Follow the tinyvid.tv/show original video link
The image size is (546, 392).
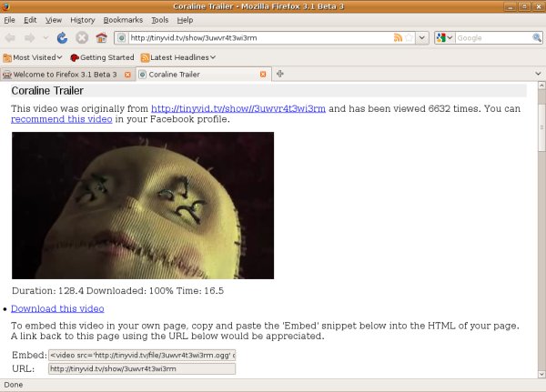click(238, 108)
